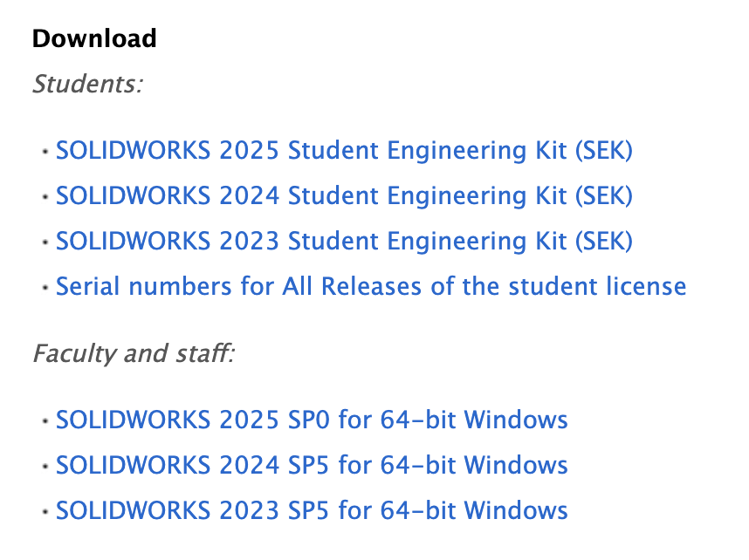Screen dimensions: 749x560
Task: Get the latest faculty and staff release
Action: coord(312,420)
